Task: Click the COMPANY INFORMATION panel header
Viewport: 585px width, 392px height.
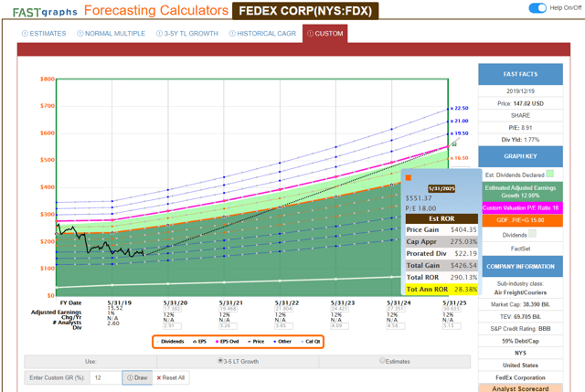Action: pyautogui.click(x=520, y=266)
